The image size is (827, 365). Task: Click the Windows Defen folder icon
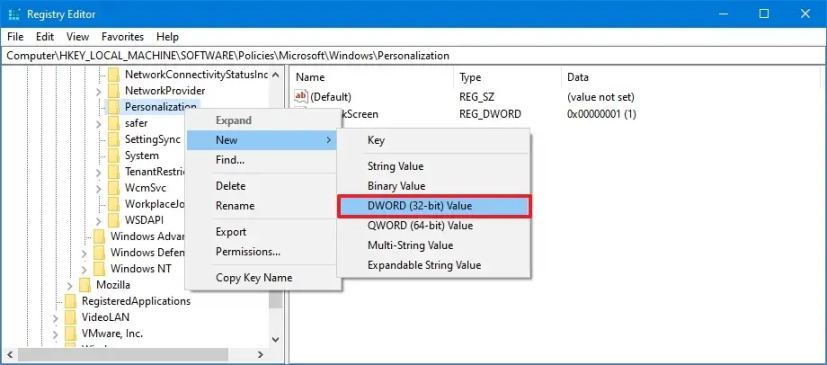click(100, 253)
